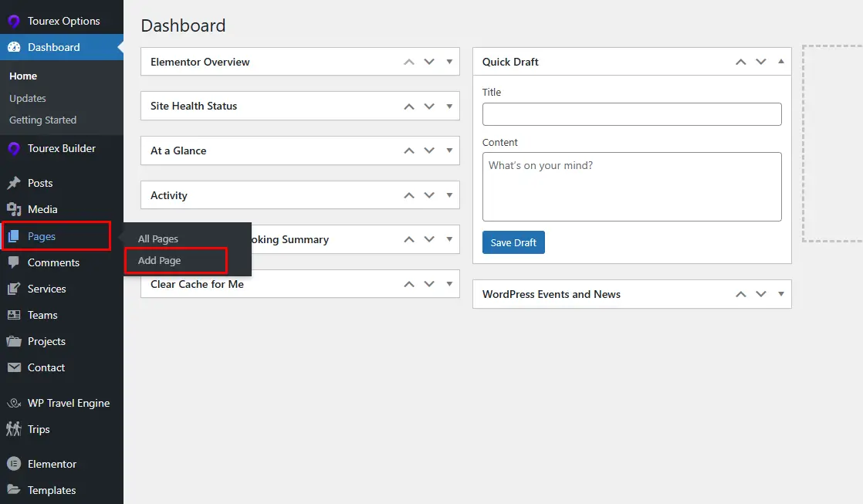Click the Services edit icon

click(x=14, y=289)
